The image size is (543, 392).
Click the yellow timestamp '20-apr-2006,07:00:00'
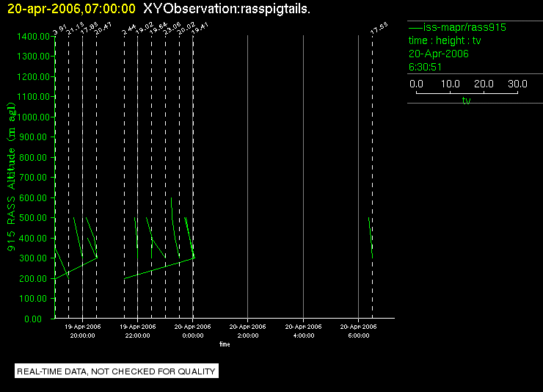pos(71,9)
